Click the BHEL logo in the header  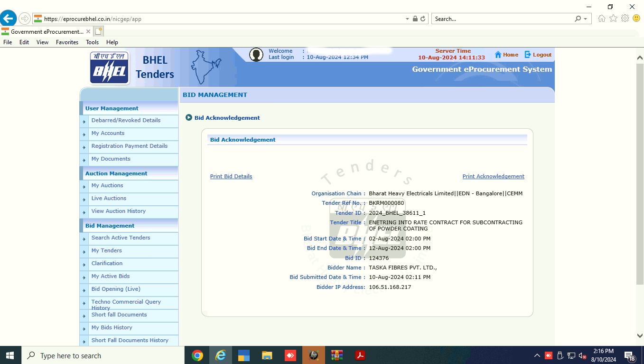pos(110,68)
